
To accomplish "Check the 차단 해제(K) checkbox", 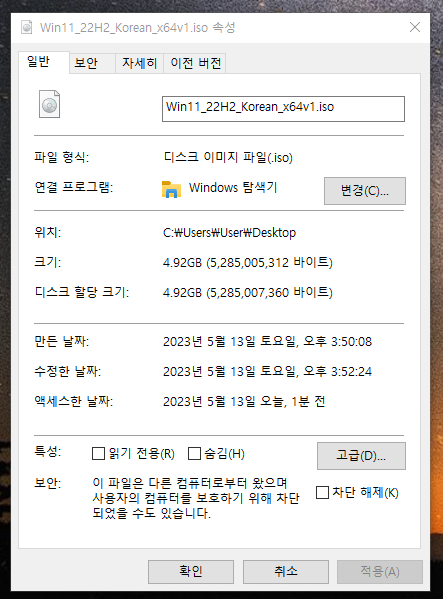I will tap(322, 492).
